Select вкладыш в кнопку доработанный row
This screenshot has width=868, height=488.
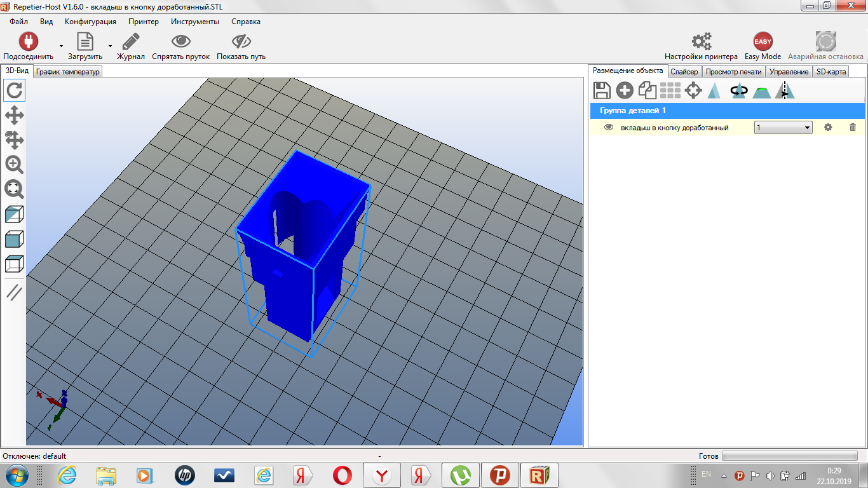728,128
